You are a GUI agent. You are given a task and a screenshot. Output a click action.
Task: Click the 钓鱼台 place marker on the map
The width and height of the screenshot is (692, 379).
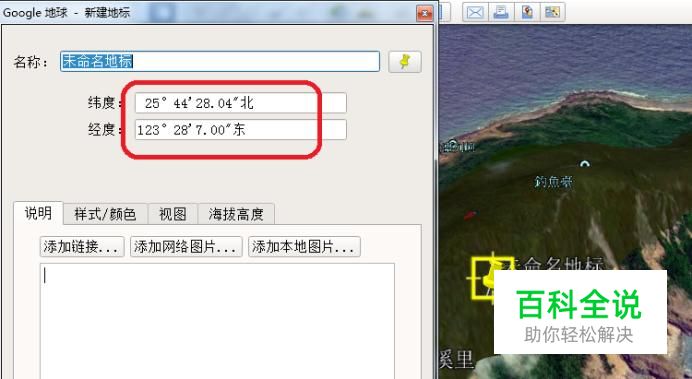pos(584,165)
